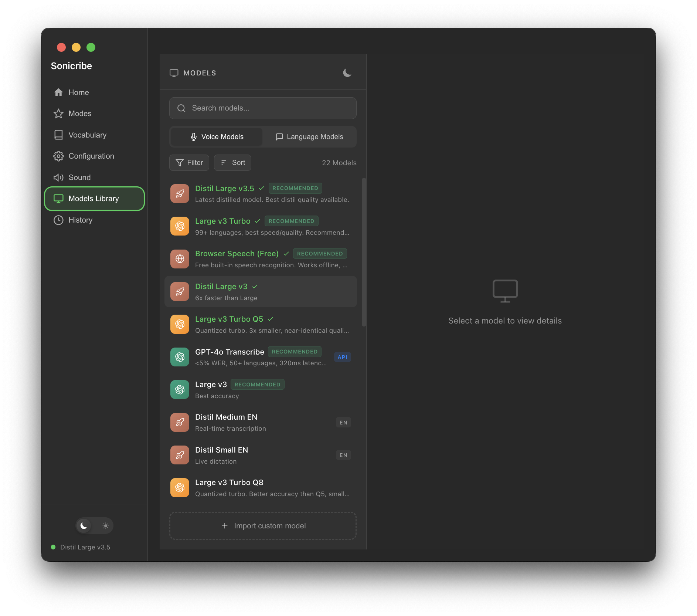
Task: Click the Distil Small EN rocket icon
Action: click(x=180, y=455)
